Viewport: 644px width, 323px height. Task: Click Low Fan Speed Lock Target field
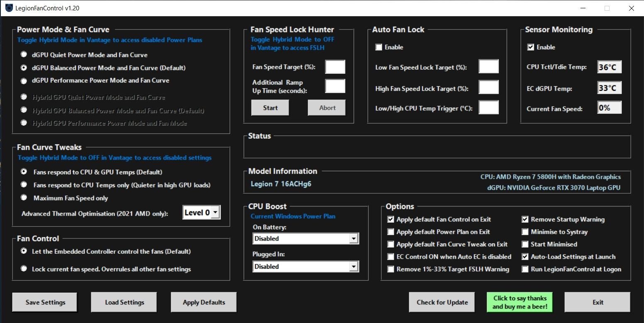click(488, 66)
